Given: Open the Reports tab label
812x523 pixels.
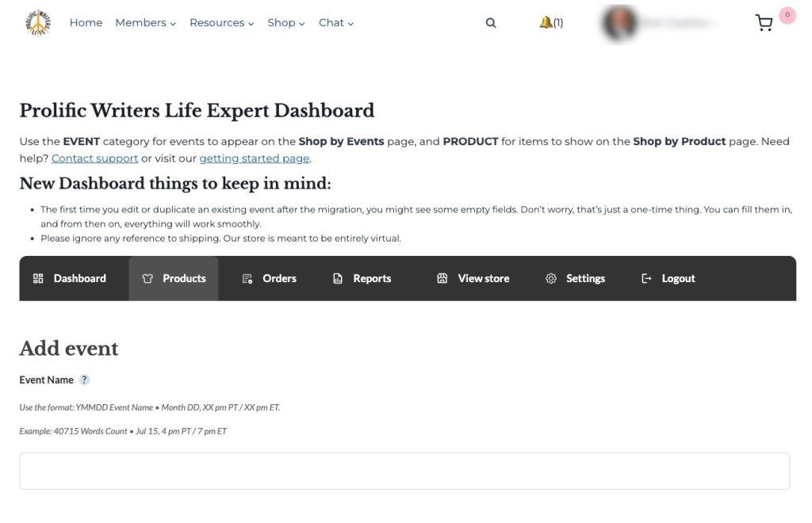Looking at the screenshot, I should click(x=372, y=278).
